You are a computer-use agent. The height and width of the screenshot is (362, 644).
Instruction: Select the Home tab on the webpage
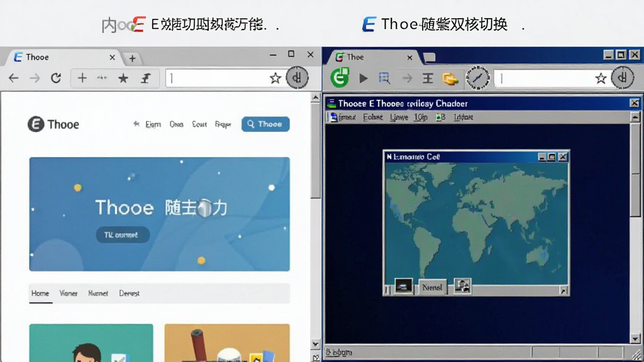[x=40, y=293]
